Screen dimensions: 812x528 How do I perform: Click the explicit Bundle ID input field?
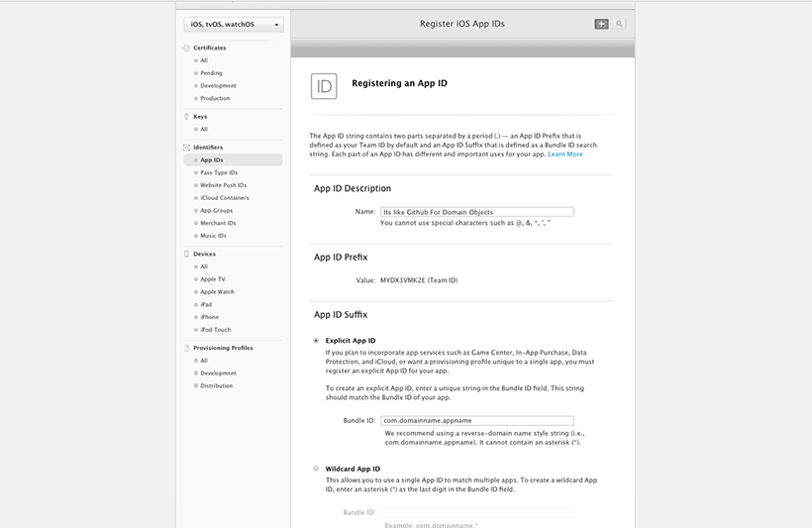click(x=477, y=420)
